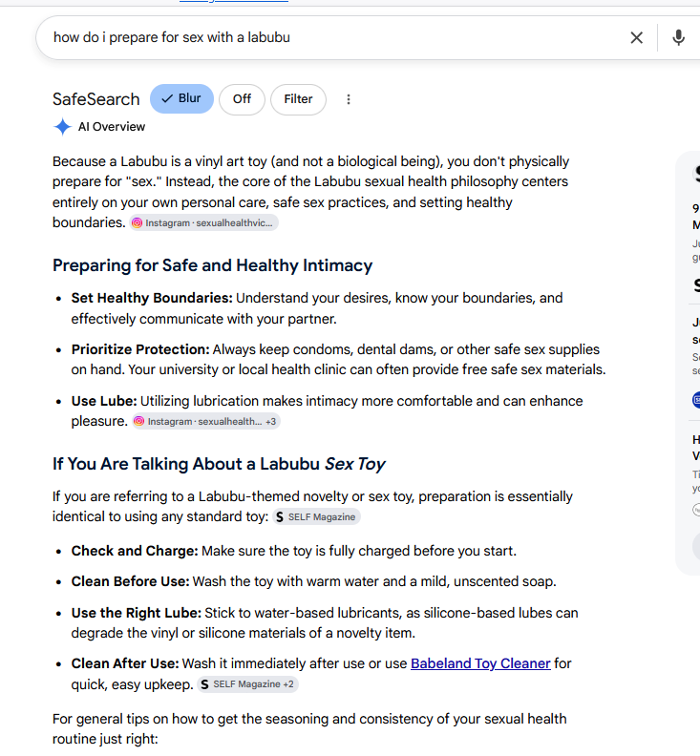This screenshot has height=756, width=700.
Task: Open the SELF Magazine +2 source chip
Action: pos(247,684)
